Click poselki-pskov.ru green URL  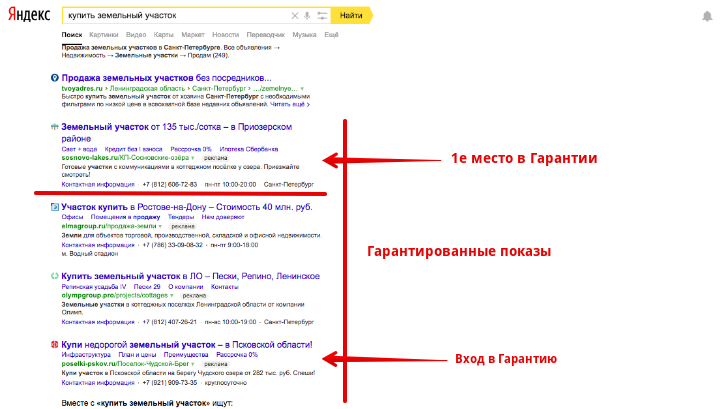click(x=125, y=364)
